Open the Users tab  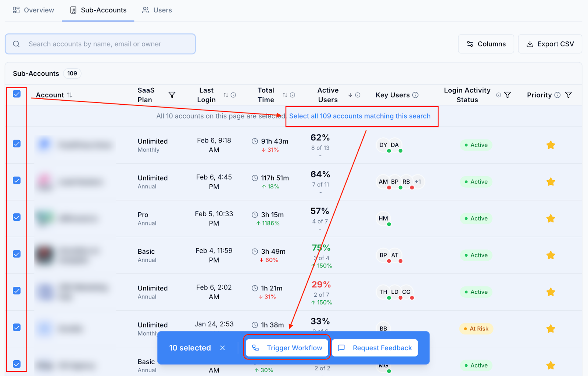tap(157, 10)
